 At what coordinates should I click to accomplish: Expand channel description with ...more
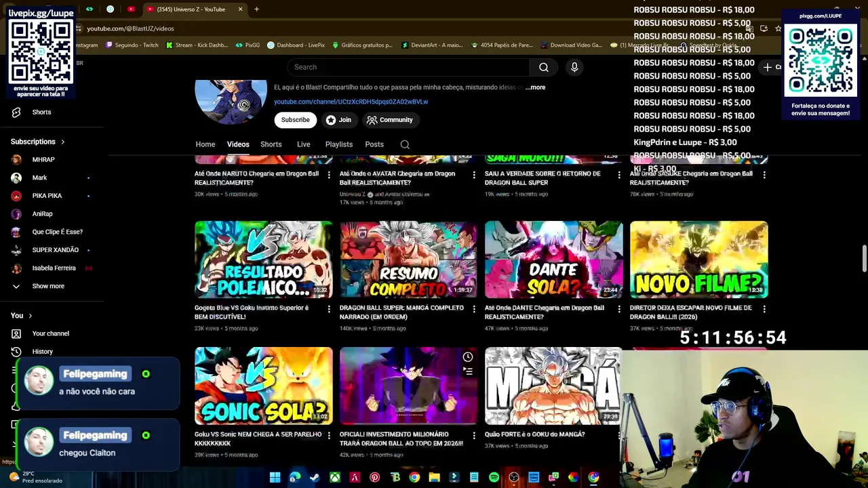coord(536,87)
